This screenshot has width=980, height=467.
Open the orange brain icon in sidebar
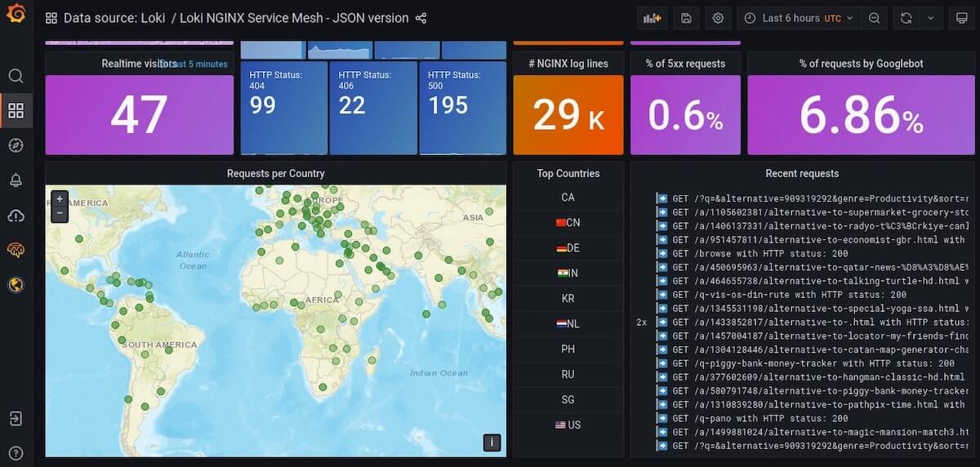16,250
